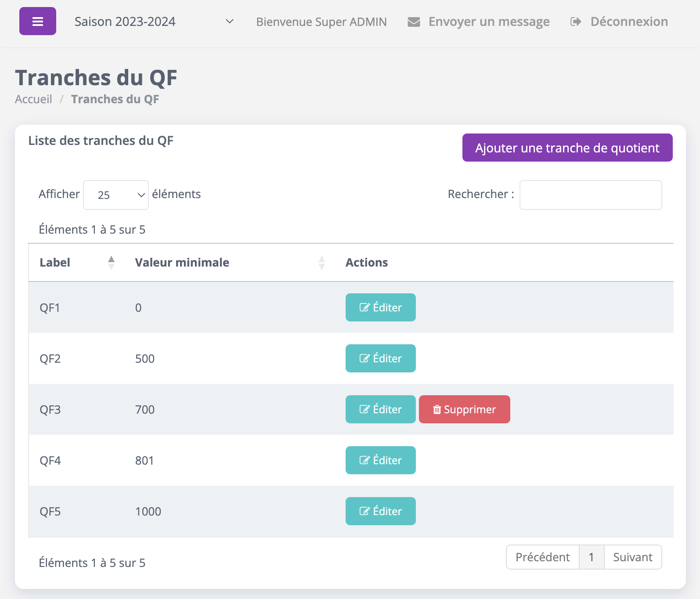The height and width of the screenshot is (599, 700).
Task: Click the logout arrow icon
Action: click(576, 22)
